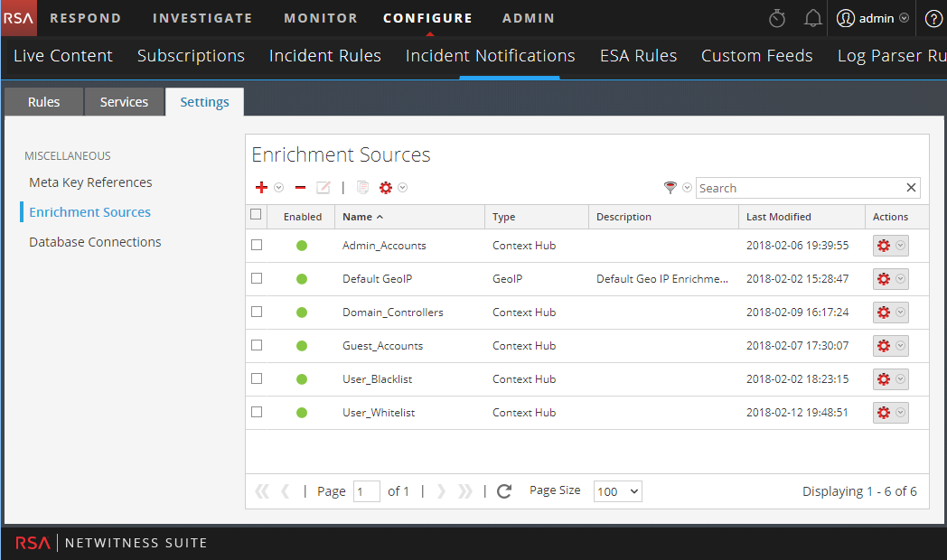947x560 pixels.
Task: Open Database Connections in the sidebar
Action: [95, 242]
